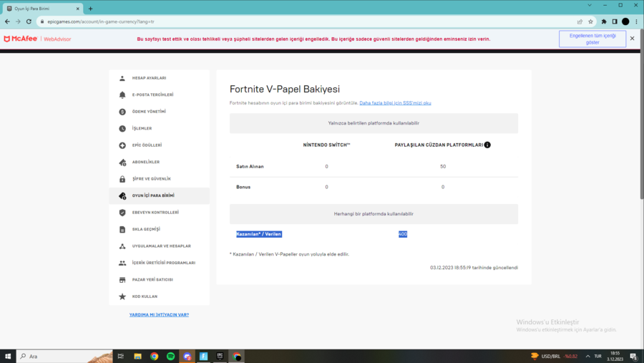Click the Uygulamalar ve Hesaplar icon
Image resolution: width=644 pixels, height=363 pixels.
(x=122, y=246)
